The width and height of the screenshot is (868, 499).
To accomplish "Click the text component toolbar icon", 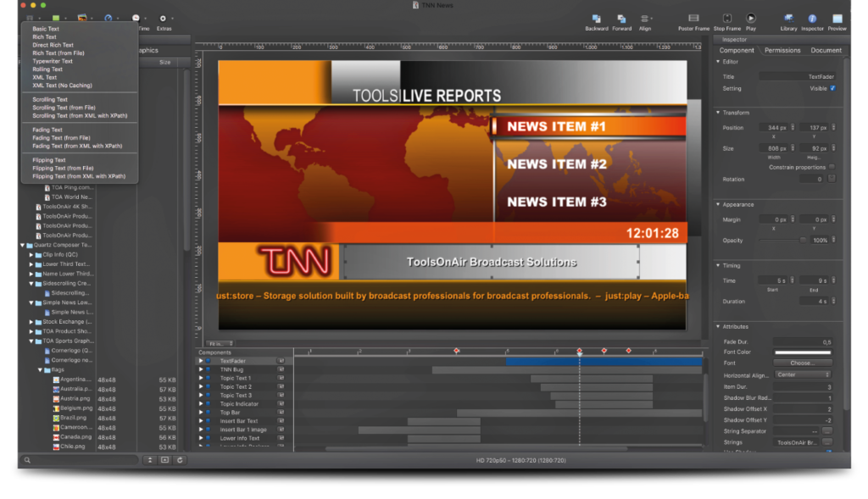I will coord(30,19).
